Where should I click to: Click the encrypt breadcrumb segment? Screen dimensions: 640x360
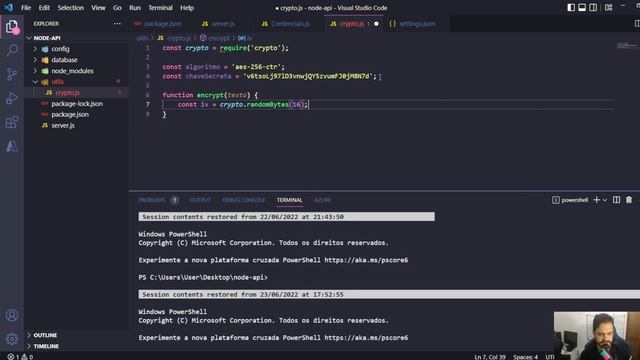(216, 38)
